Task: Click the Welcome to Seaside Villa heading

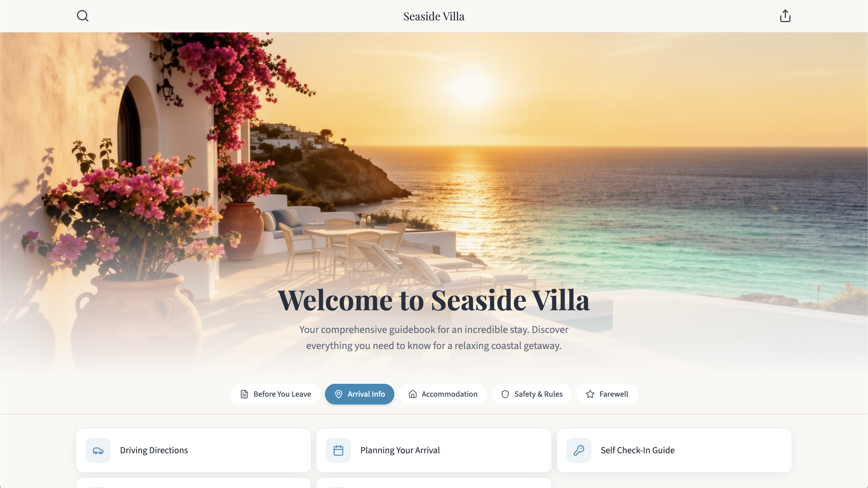Action: coord(434,300)
